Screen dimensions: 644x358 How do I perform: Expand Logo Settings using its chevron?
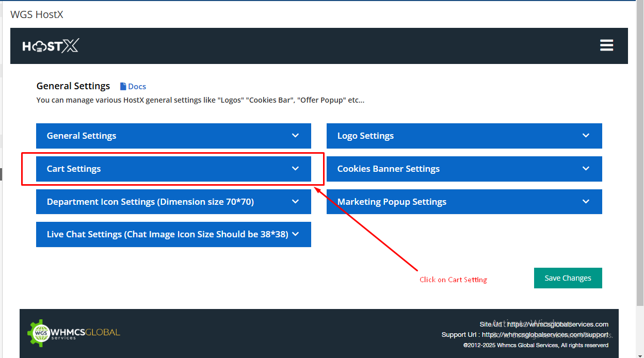click(x=586, y=136)
